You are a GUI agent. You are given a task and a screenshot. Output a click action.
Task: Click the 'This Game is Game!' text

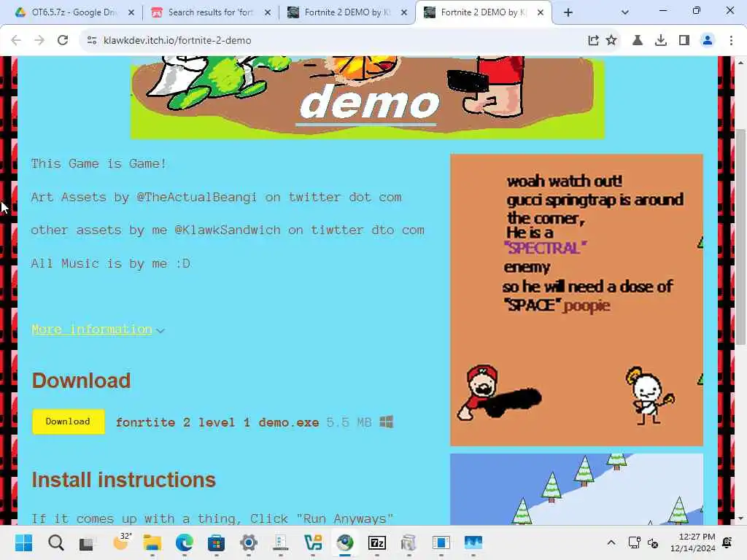coord(98,164)
